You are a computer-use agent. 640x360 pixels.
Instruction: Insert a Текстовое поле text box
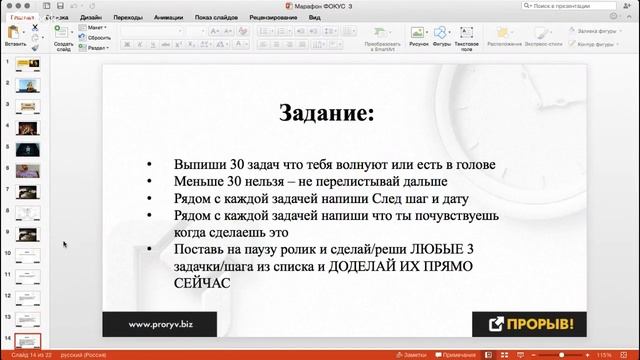466,32
